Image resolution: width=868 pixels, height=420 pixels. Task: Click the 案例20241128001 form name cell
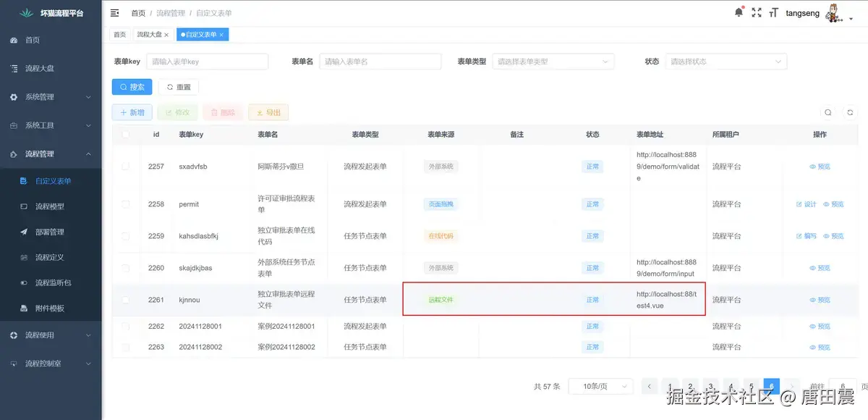click(x=286, y=327)
